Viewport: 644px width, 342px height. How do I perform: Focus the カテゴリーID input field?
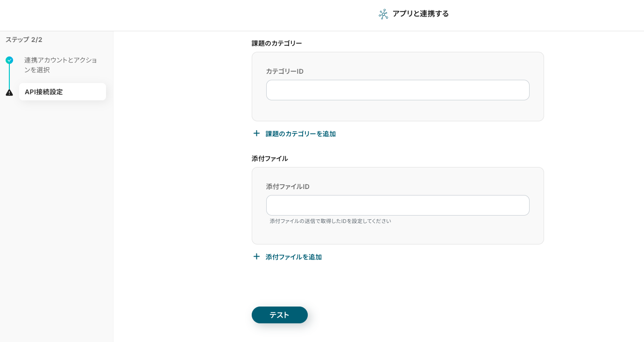pyautogui.click(x=397, y=90)
